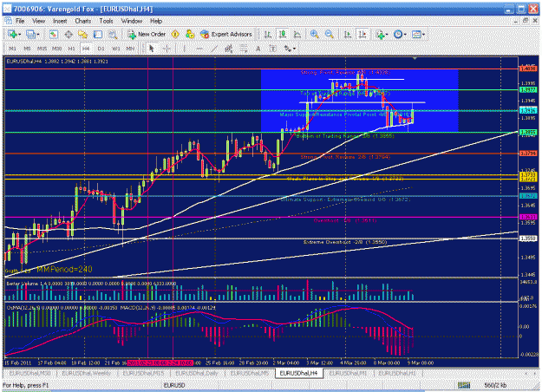Switch chart to Bar Chart style
Image resolution: width=542 pixels, height=392 pixels.
point(268,34)
